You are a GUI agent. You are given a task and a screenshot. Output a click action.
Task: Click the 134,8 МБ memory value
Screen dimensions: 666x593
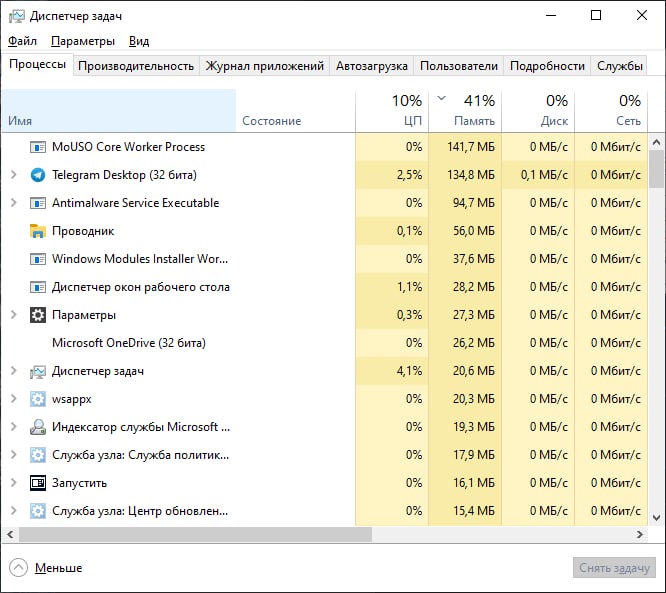click(x=471, y=175)
